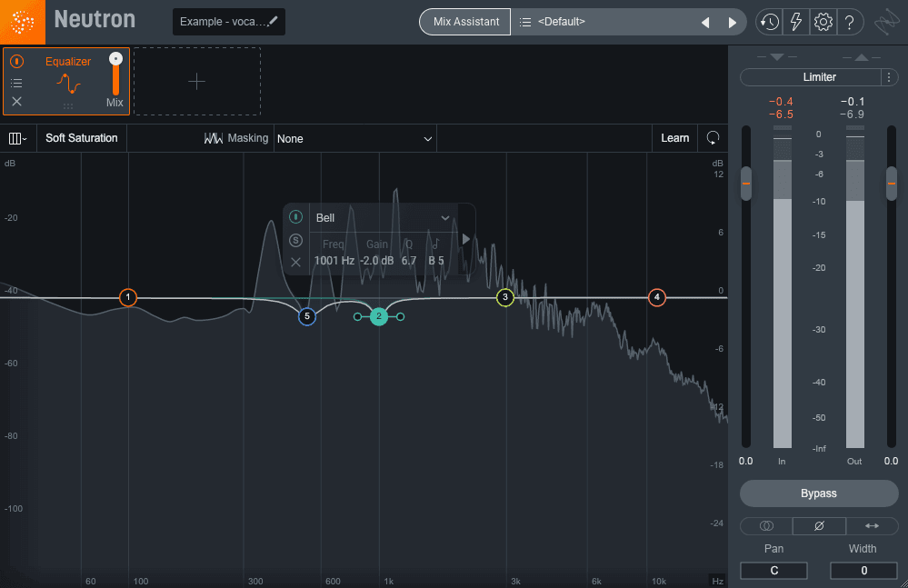The width and height of the screenshot is (908, 588).
Task: Click the output gain 0.0 readout
Action: (892, 461)
